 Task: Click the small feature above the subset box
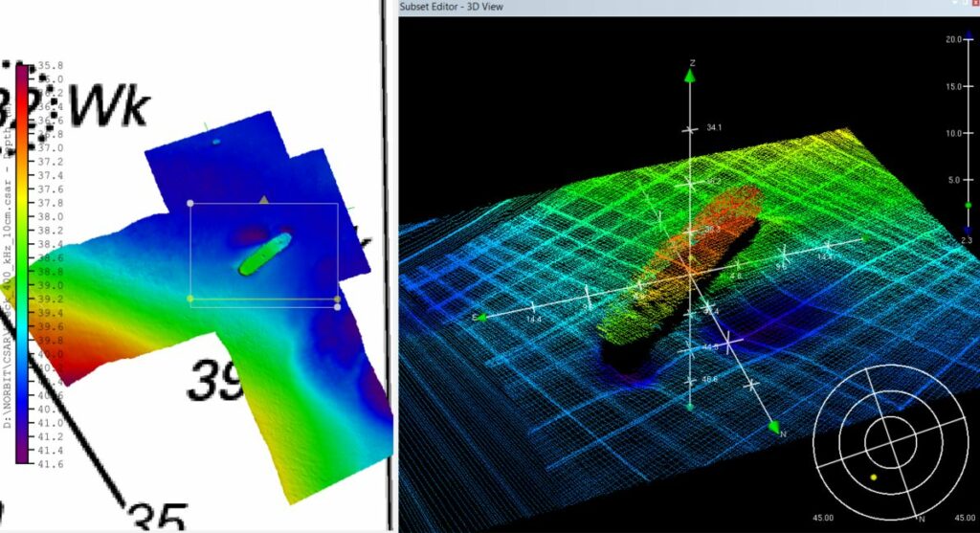(x=216, y=142)
